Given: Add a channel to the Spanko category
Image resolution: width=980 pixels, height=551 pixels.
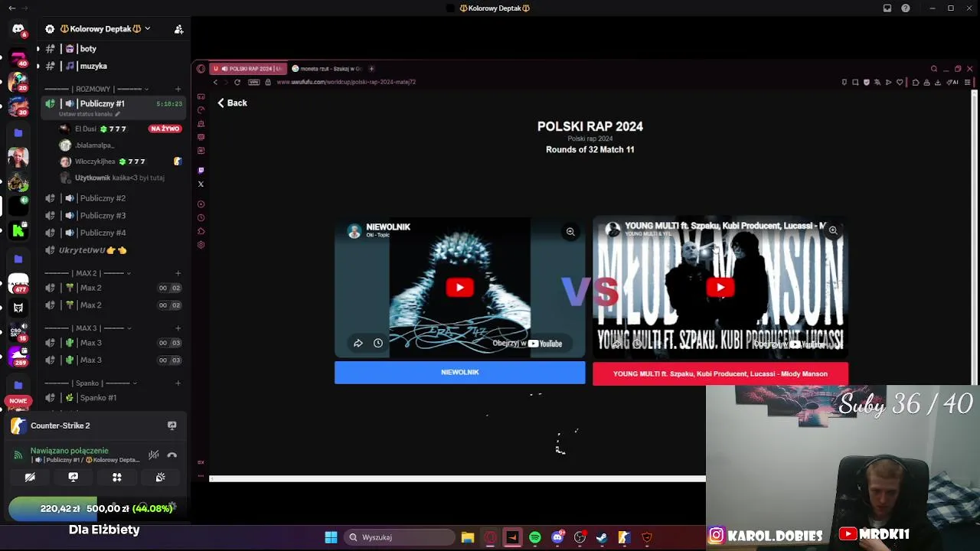Looking at the screenshot, I should click(178, 383).
